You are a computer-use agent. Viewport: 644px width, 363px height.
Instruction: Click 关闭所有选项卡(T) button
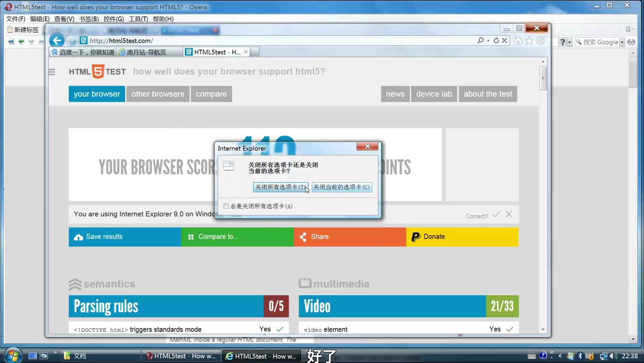click(x=280, y=187)
